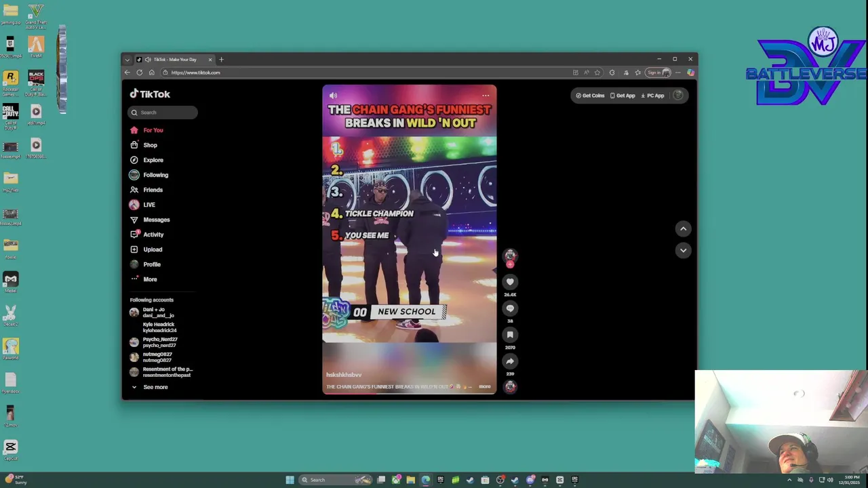Open the three-dots menu on the video
Screen dimensions: 868x488
coord(486,96)
